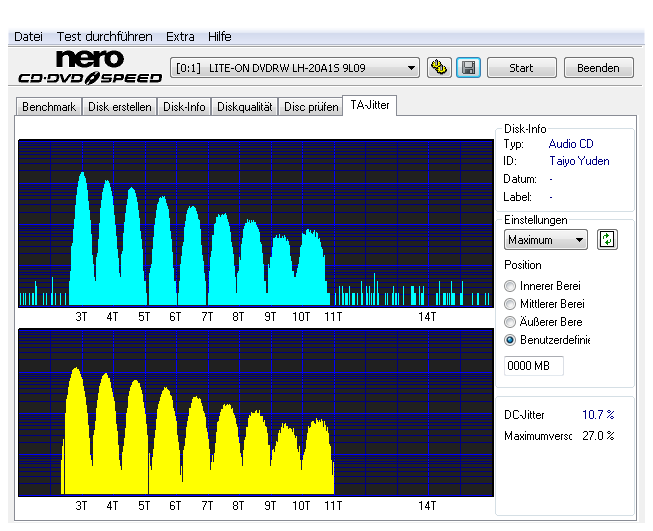Open the Hilfe menu
This screenshot has width=653, height=531.
pos(219,37)
